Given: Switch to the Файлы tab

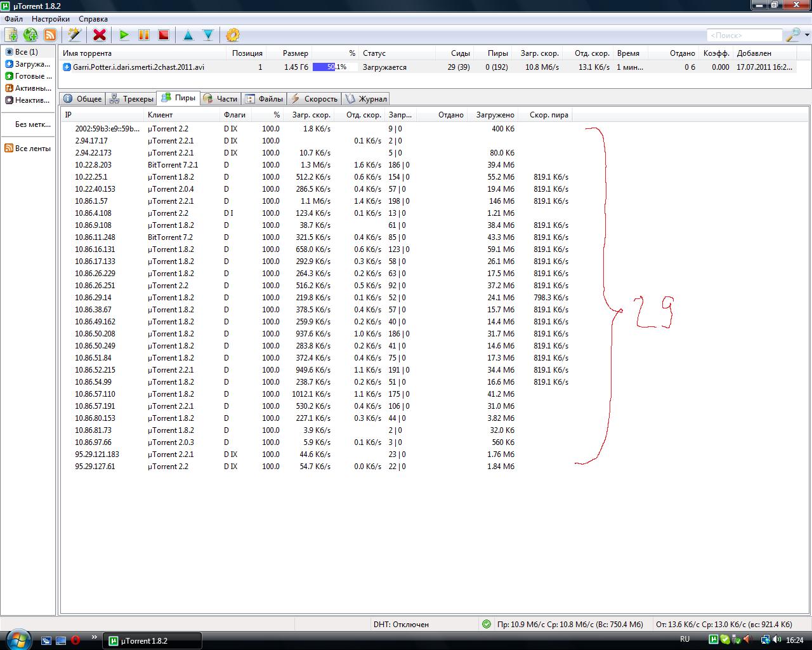Looking at the screenshot, I should click(264, 98).
